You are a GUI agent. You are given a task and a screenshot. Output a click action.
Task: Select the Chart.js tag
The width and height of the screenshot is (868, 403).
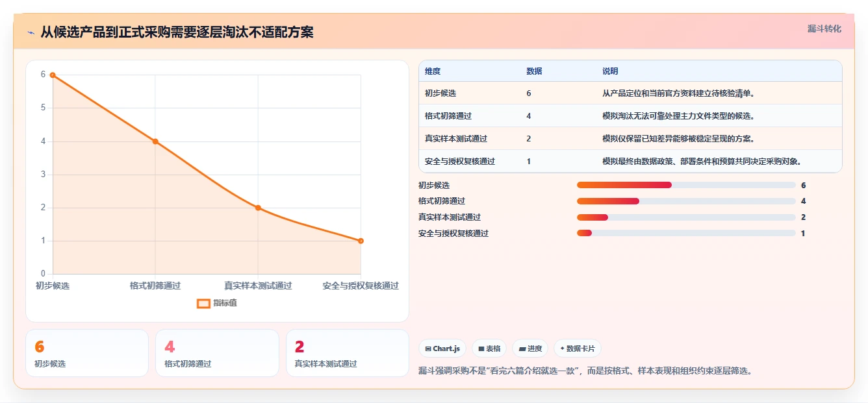(442, 348)
